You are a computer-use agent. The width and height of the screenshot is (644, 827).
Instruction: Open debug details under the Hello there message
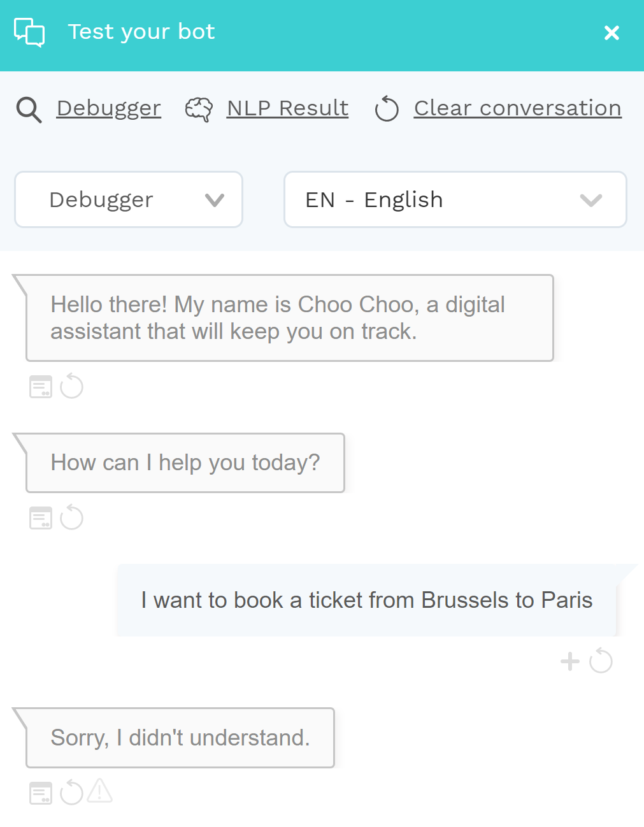(41, 387)
